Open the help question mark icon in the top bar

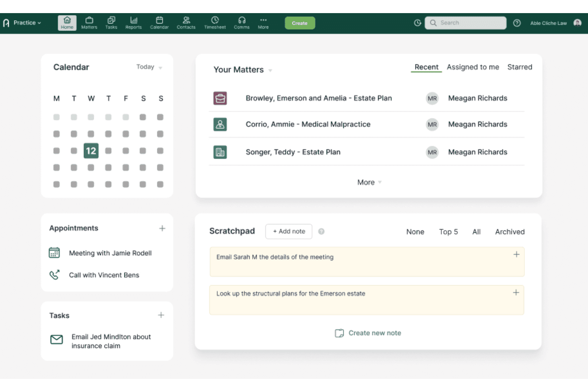[x=517, y=23]
